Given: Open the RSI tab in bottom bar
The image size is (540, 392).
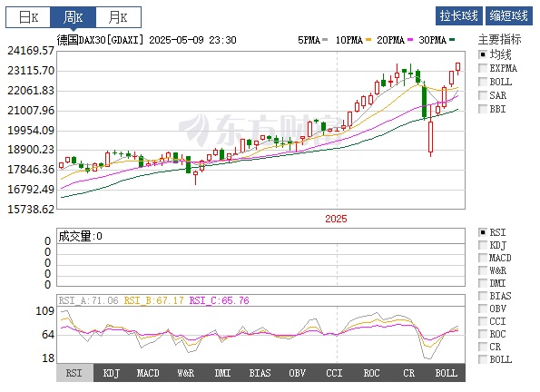Looking at the screenshot, I should 74,373.
